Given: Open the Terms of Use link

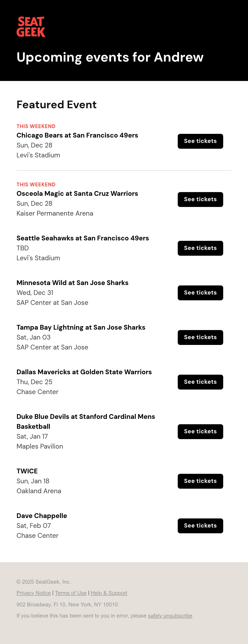Looking at the screenshot, I should click(x=71, y=593).
